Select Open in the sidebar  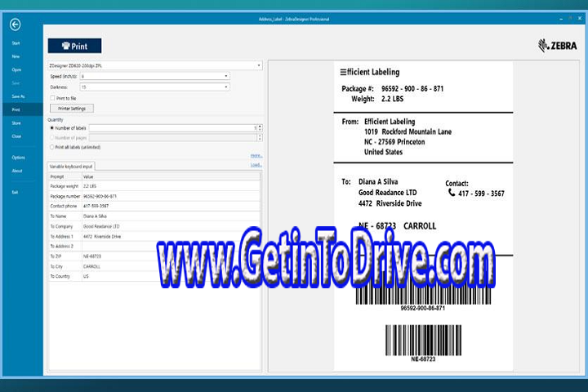(16, 69)
